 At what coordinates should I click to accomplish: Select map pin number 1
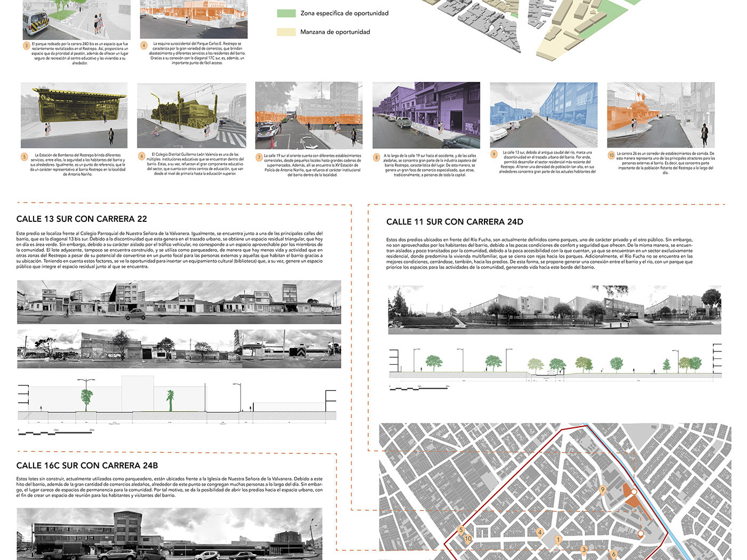click(x=559, y=540)
